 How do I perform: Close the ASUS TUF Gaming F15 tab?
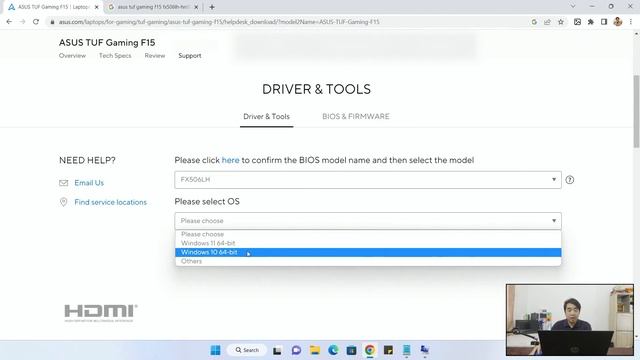coord(97,7)
